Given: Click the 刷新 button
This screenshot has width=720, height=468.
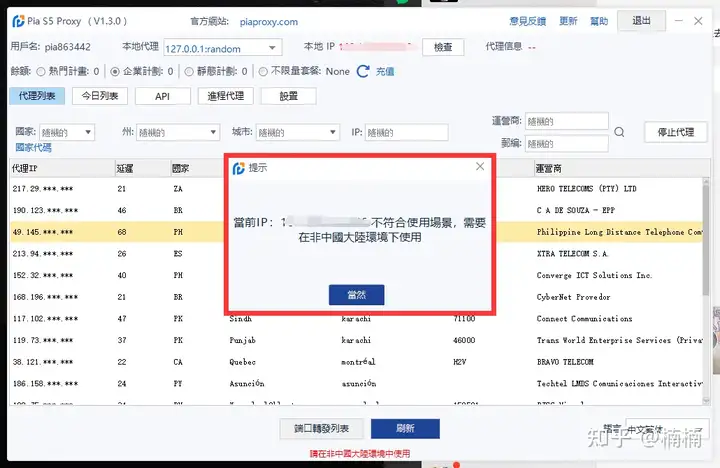Looking at the screenshot, I should click(x=405, y=429).
